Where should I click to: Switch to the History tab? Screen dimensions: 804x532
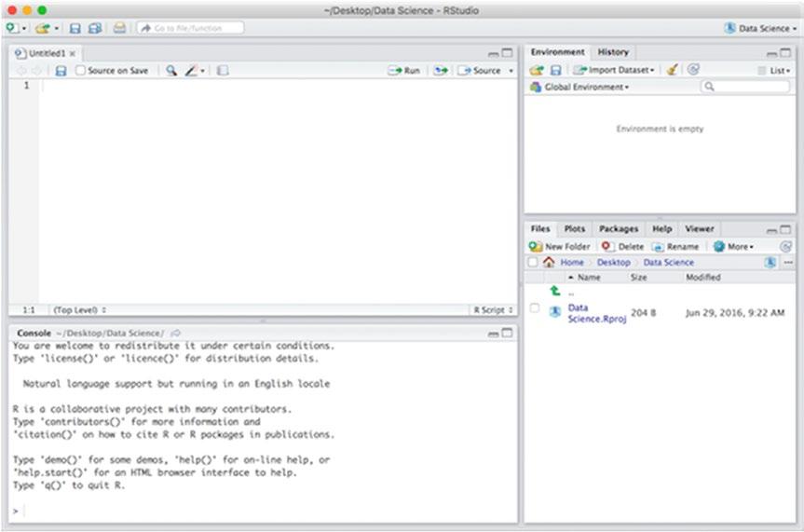tap(613, 52)
